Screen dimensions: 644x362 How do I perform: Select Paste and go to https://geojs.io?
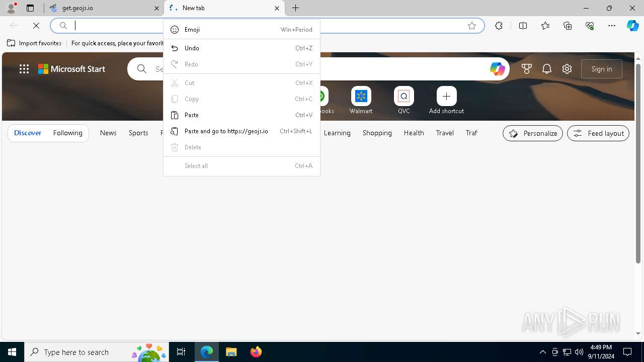242,131
